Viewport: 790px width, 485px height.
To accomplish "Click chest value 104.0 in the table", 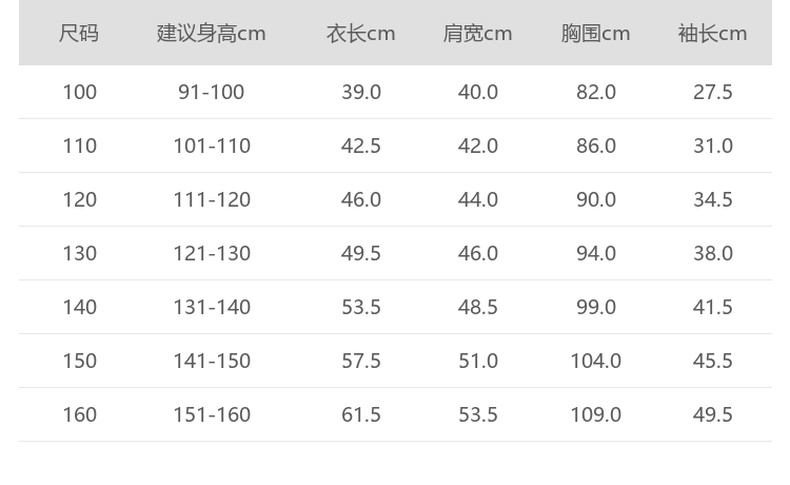I will tap(596, 361).
